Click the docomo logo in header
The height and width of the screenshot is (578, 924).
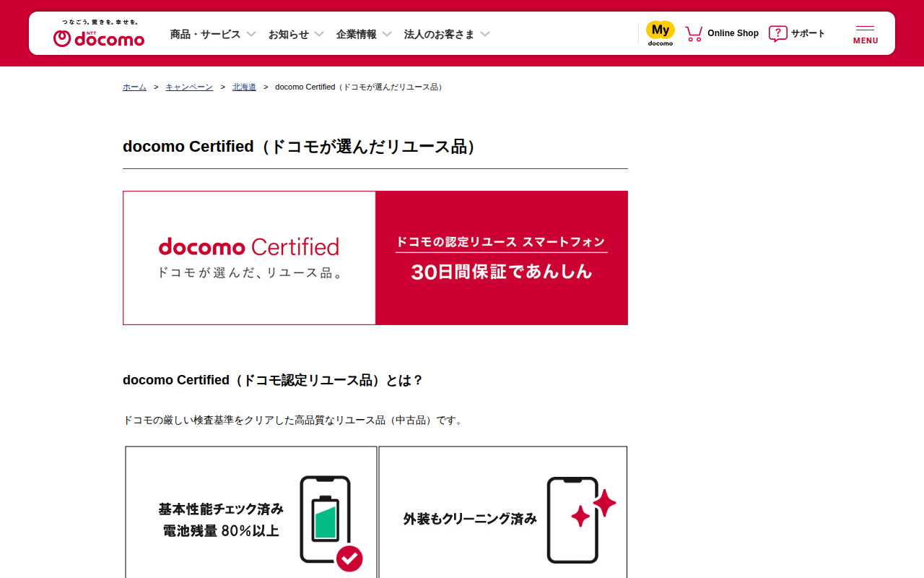pyautogui.click(x=99, y=33)
